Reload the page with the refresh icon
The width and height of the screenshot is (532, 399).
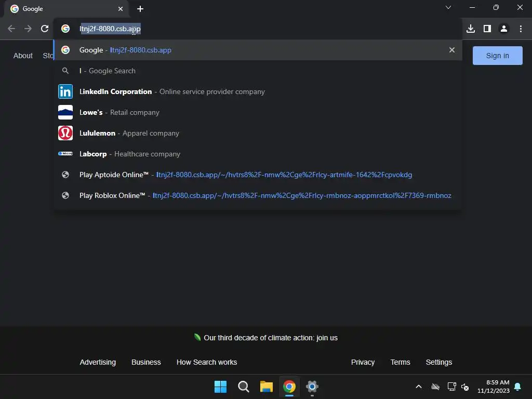tap(45, 29)
